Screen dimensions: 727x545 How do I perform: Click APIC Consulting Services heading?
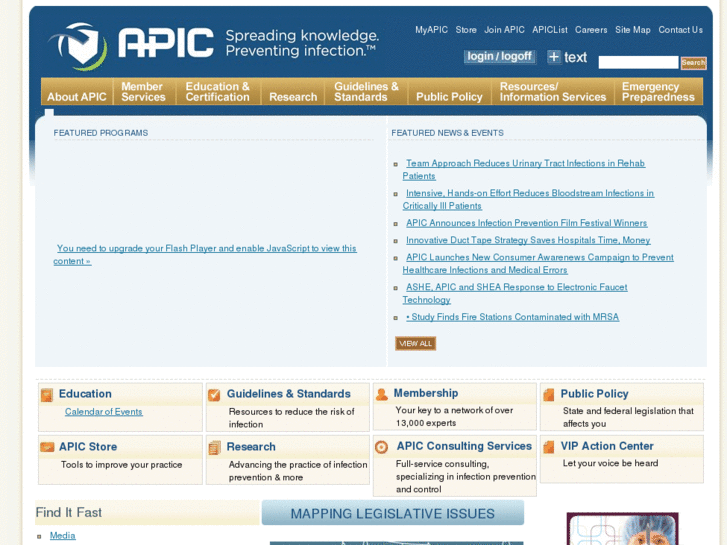[464, 446]
